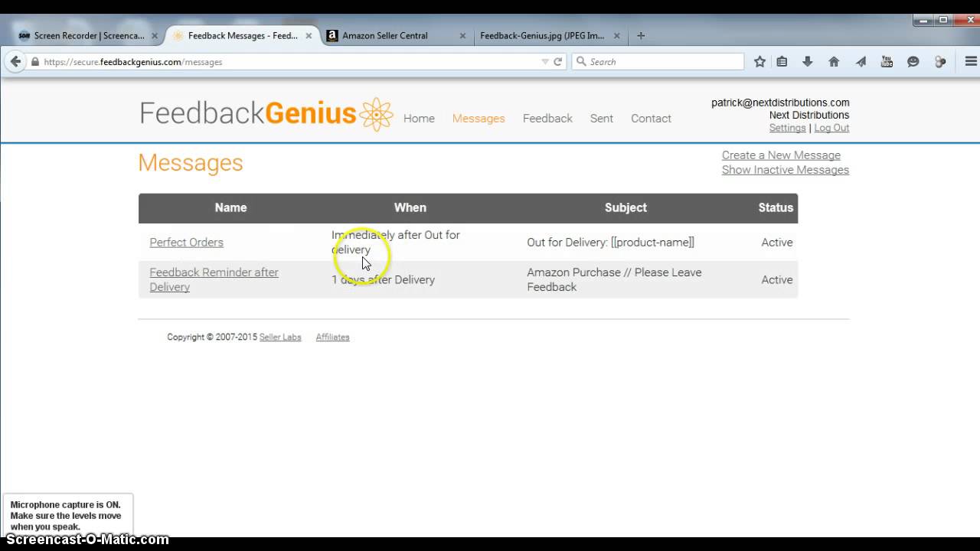Open the URL history dropdown arrow

pos(545,62)
